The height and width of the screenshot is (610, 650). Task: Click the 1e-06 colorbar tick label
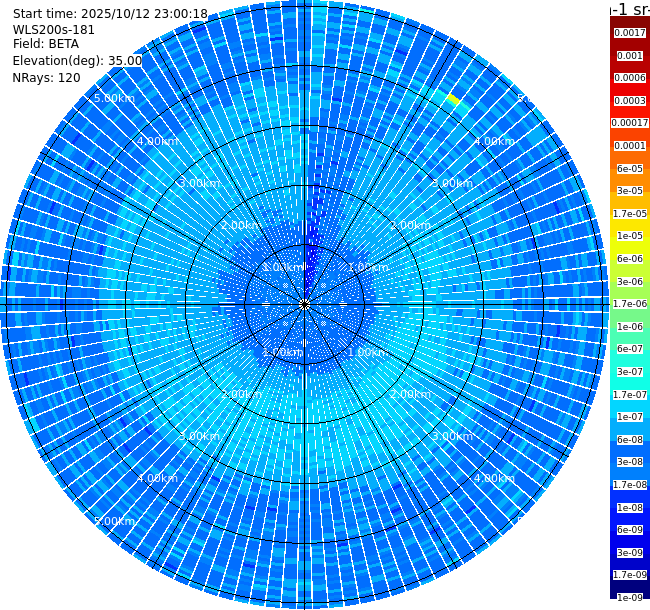coord(630,327)
